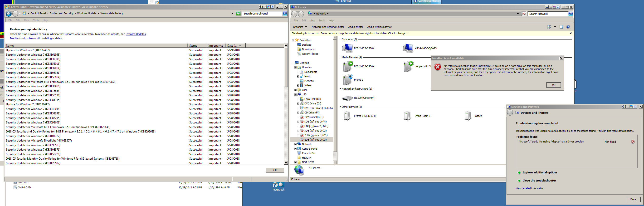Viewport: 644px width, 206px height.
Task: Open the Organize dropdown menu
Action: pos(300,27)
